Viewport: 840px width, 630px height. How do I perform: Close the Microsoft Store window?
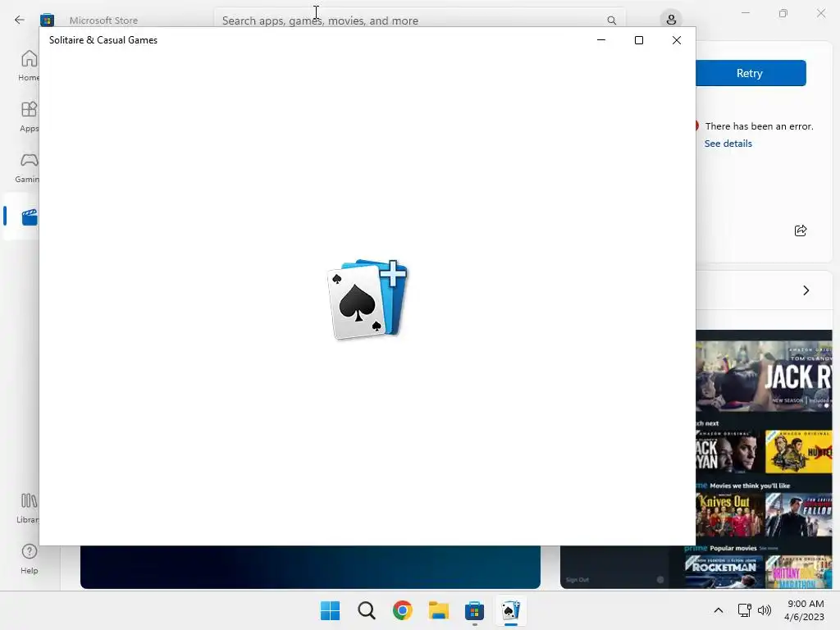click(x=820, y=13)
